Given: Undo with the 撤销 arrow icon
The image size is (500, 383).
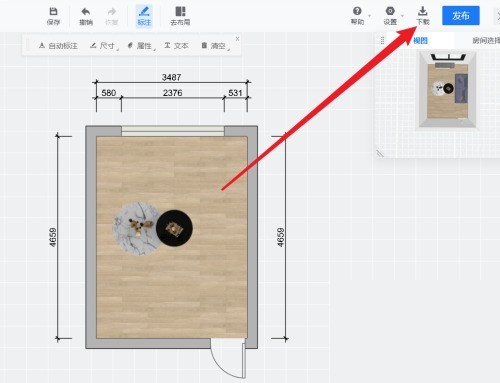Looking at the screenshot, I should click(x=86, y=12).
